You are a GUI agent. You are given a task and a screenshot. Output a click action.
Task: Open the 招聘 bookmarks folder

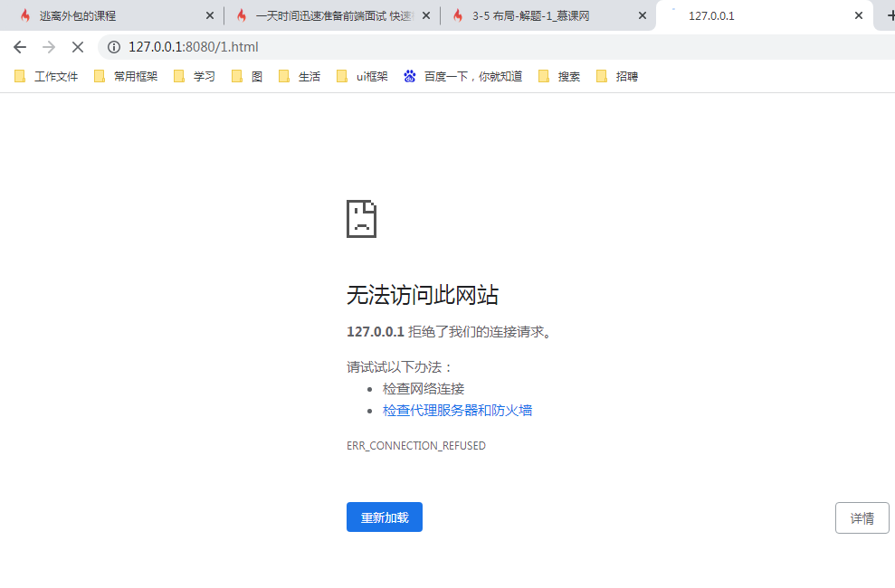617,76
